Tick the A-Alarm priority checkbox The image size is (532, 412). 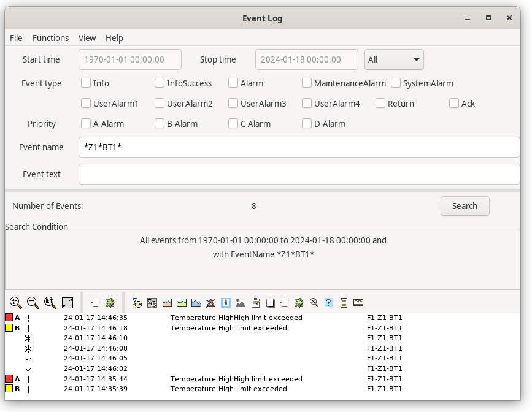pyautogui.click(x=86, y=124)
